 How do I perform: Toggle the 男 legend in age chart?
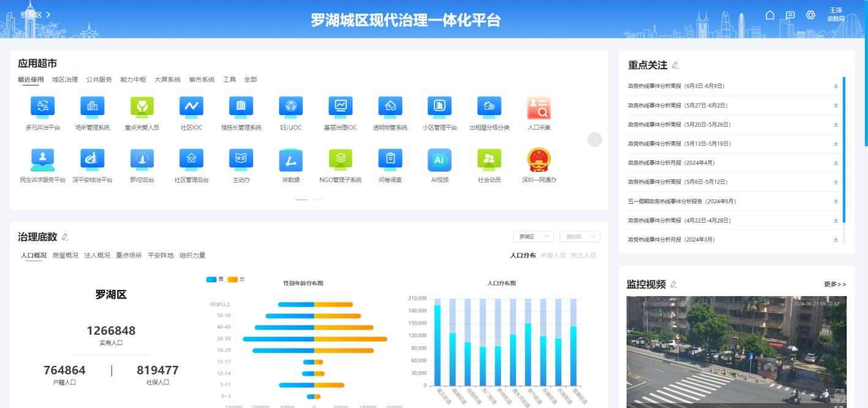point(214,280)
